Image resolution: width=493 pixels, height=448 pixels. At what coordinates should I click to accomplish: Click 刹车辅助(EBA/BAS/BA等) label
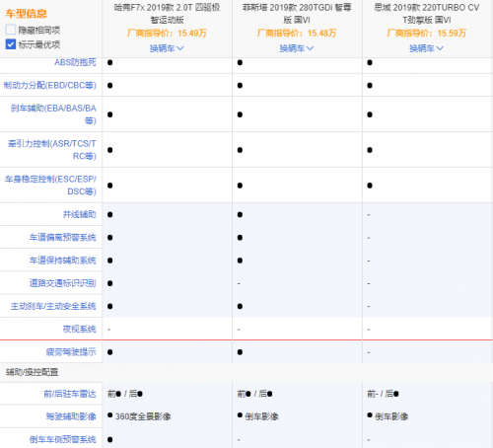(x=53, y=114)
